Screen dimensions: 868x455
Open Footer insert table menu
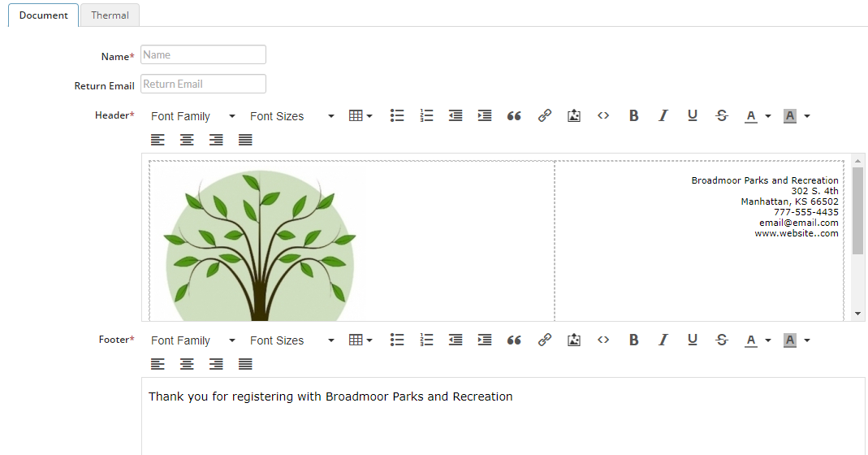click(x=361, y=340)
